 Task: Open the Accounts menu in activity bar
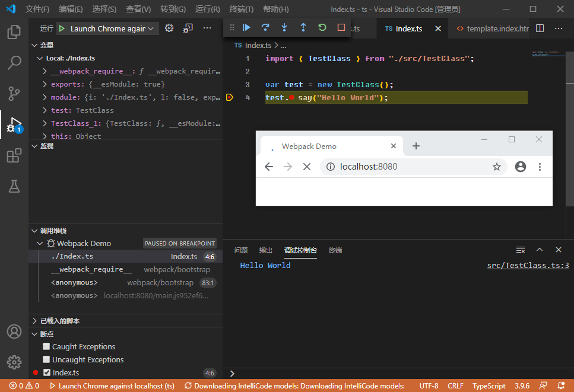click(x=14, y=332)
